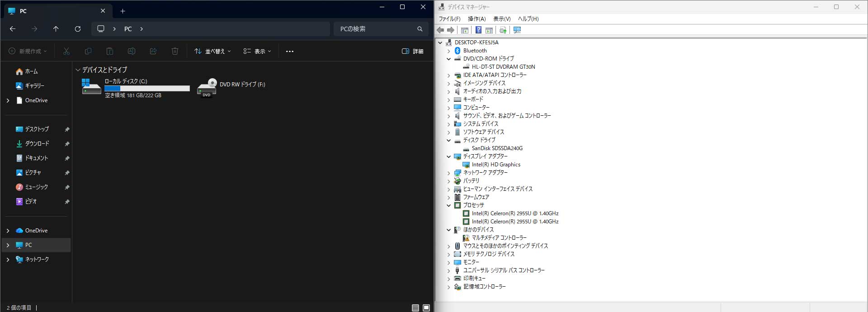This screenshot has height=312, width=868.
Task: Open the more options ellipsis in Explorer
Action: [x=290, y=52]
